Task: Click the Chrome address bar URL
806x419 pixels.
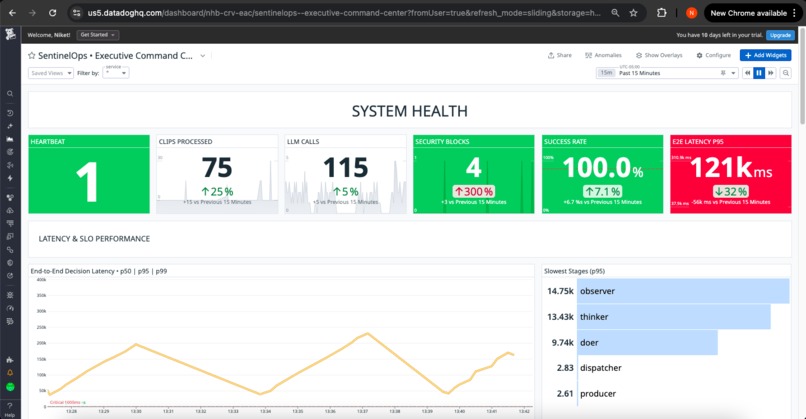Action: (343, 13)
